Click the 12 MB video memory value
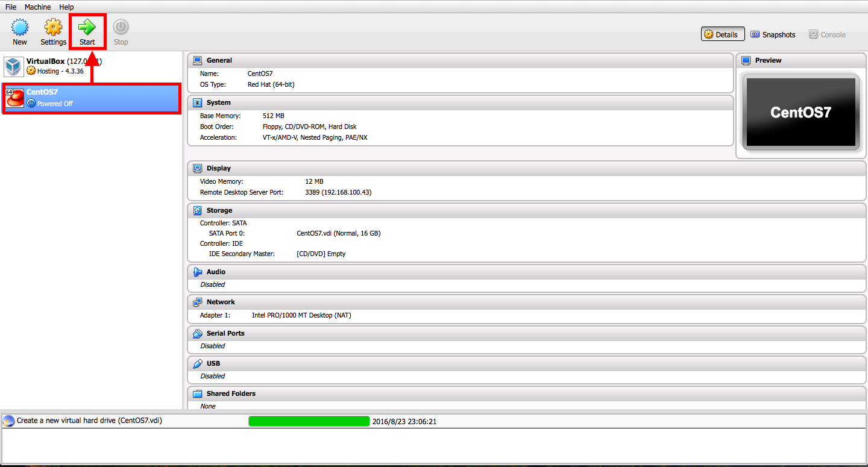The image size is (868, 467). [x=315, y=181]
